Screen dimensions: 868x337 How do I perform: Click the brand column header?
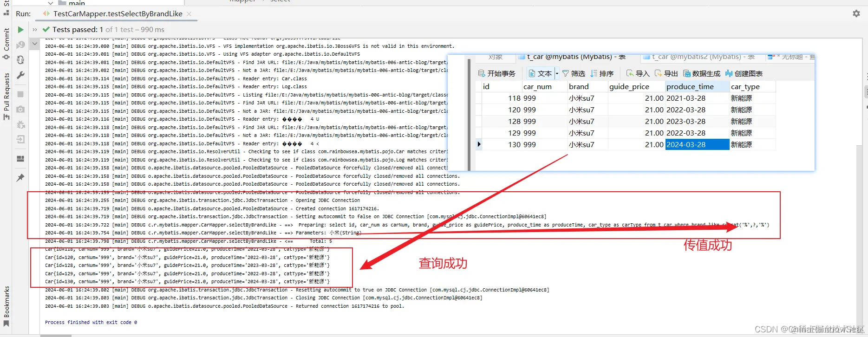[588, 86]
